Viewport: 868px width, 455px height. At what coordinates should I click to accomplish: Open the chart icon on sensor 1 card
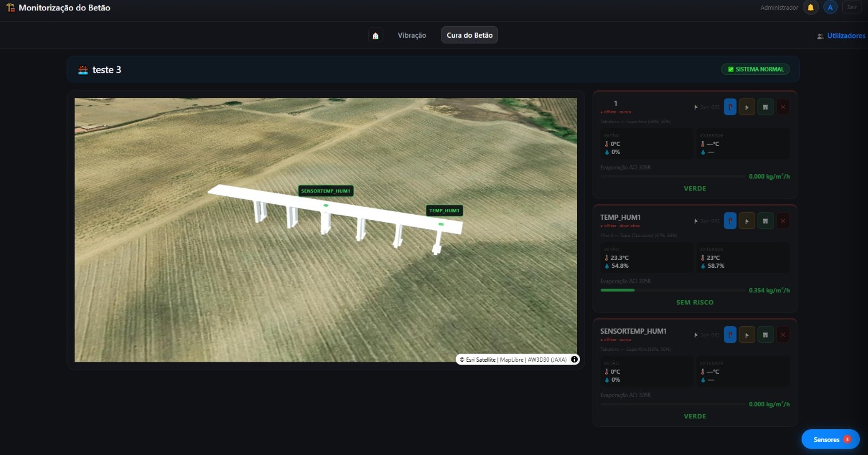click(x=766, y=107)
